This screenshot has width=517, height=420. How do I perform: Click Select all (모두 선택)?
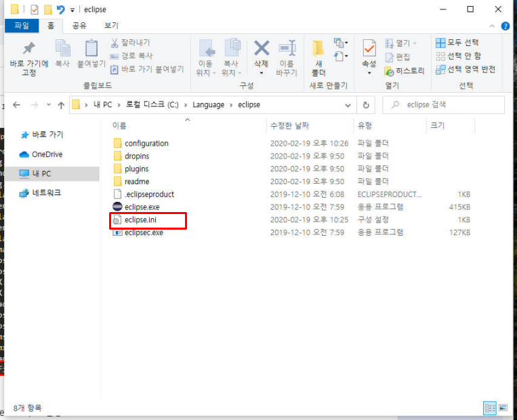pyautogui.click(x=457, y=43)
